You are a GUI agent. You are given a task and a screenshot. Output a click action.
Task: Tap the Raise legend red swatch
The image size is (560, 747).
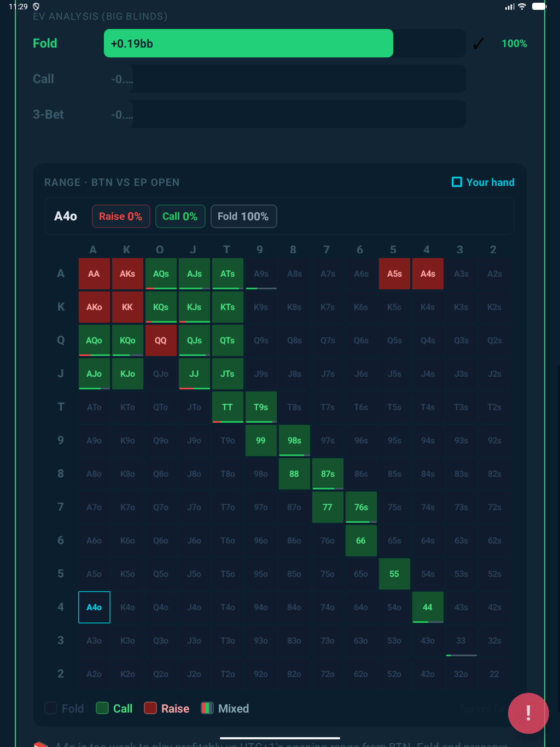150,708
